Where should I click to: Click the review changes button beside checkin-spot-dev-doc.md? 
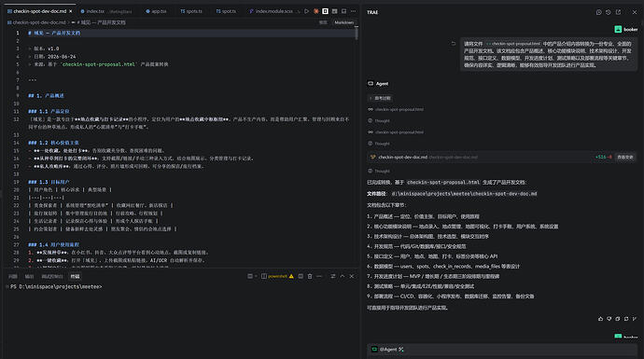tap(624, 158)
